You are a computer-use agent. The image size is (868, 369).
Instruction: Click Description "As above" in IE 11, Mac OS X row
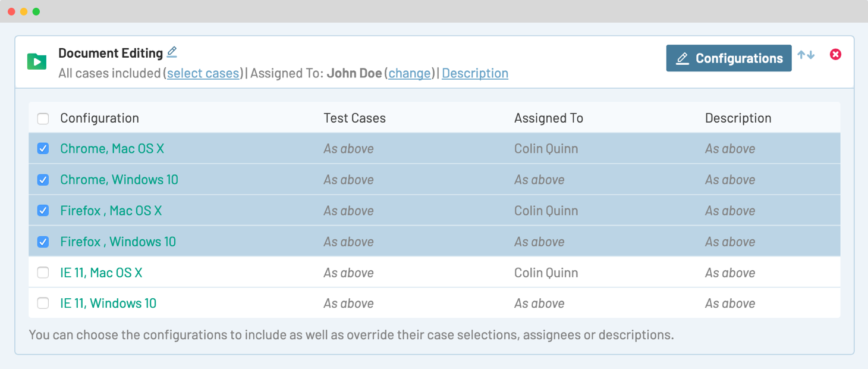(x=729, y=273)
